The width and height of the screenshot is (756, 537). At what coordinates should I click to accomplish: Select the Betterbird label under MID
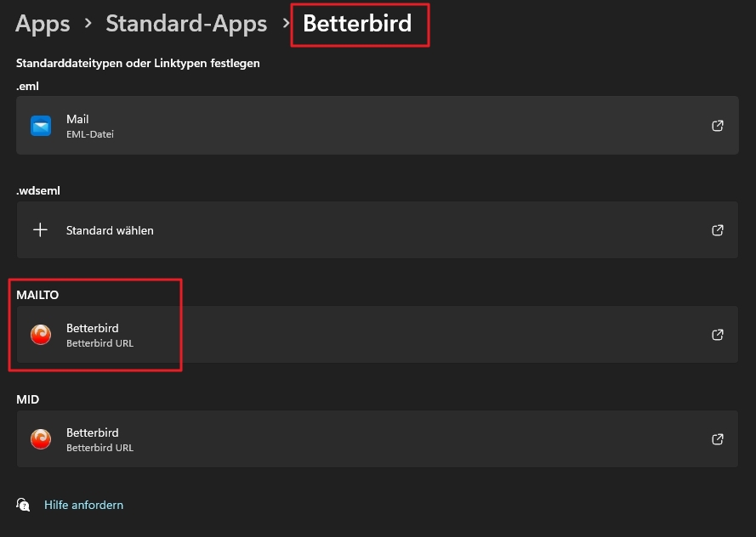[x=92, y=432]
